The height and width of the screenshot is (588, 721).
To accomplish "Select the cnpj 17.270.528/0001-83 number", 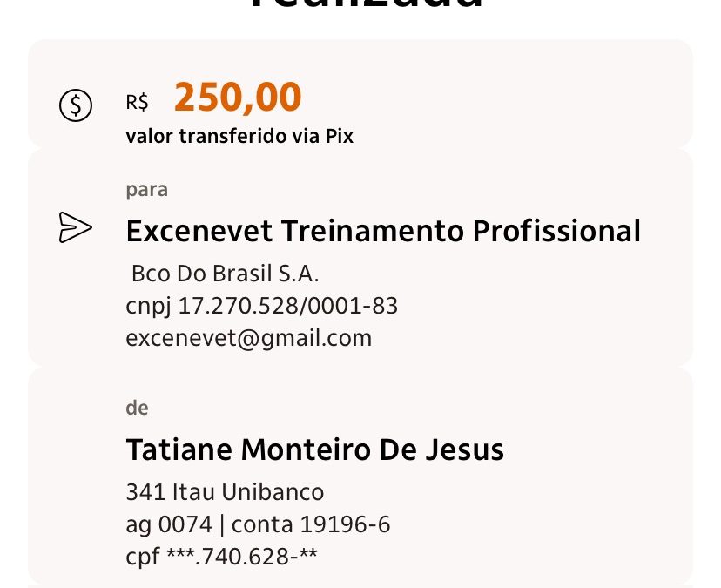I will point(262,306).
